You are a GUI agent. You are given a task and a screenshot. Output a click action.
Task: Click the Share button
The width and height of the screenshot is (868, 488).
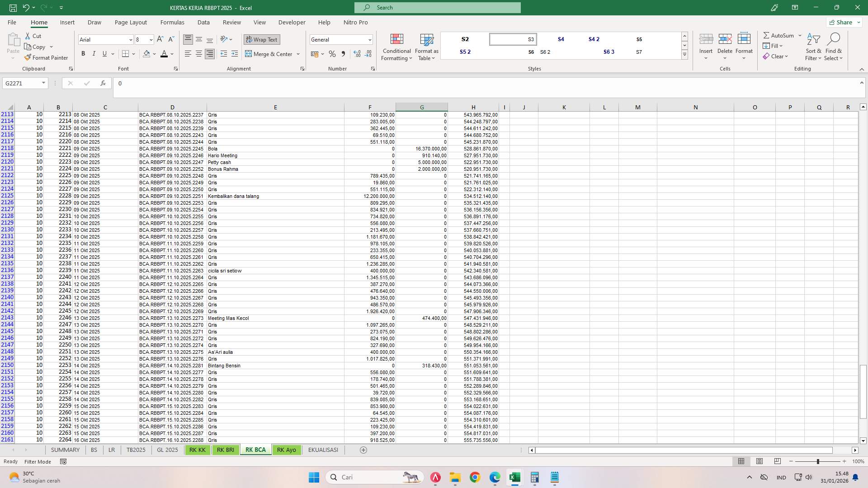point(842,22)
